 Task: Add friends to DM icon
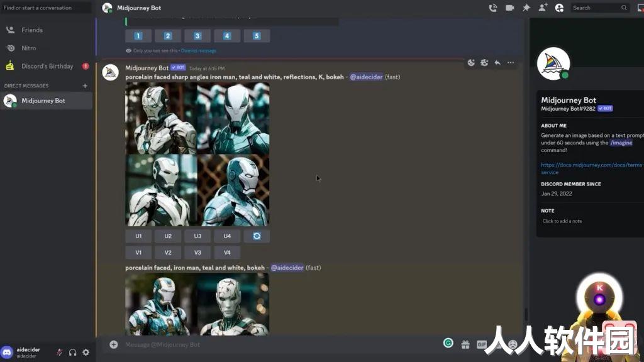tap(543, 8)
